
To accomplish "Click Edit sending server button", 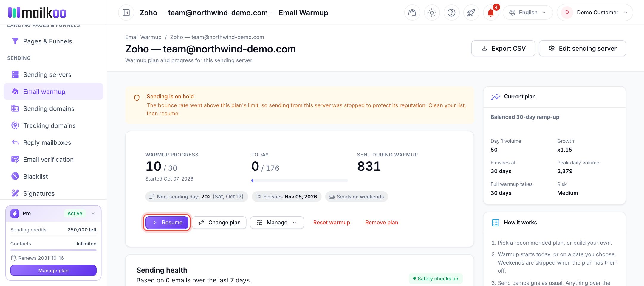I will 582,48.
